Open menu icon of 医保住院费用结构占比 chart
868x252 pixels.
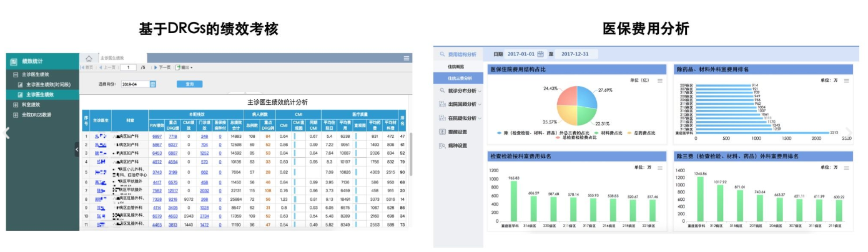[660, 81]
